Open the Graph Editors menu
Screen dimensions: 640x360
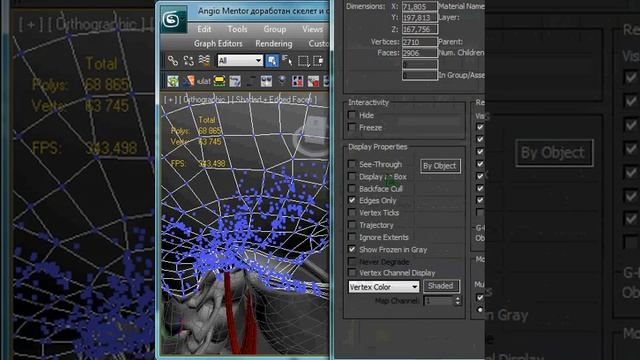click(x=218, y=43)
